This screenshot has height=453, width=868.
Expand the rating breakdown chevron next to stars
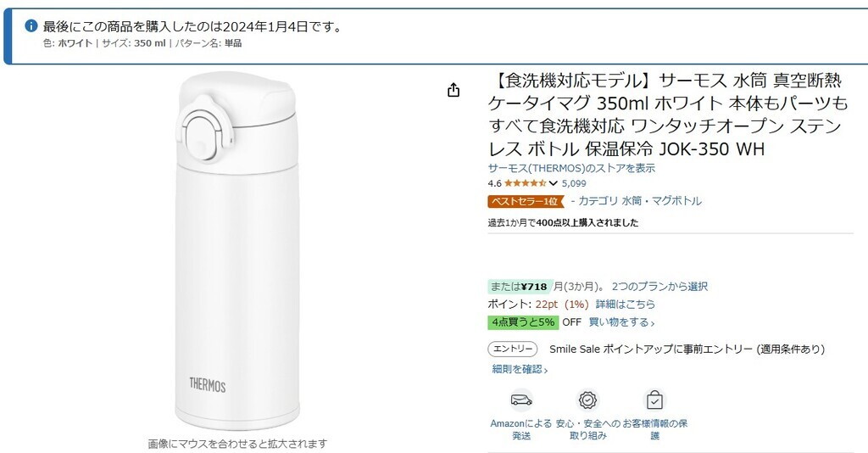click(x=554, y=183)
